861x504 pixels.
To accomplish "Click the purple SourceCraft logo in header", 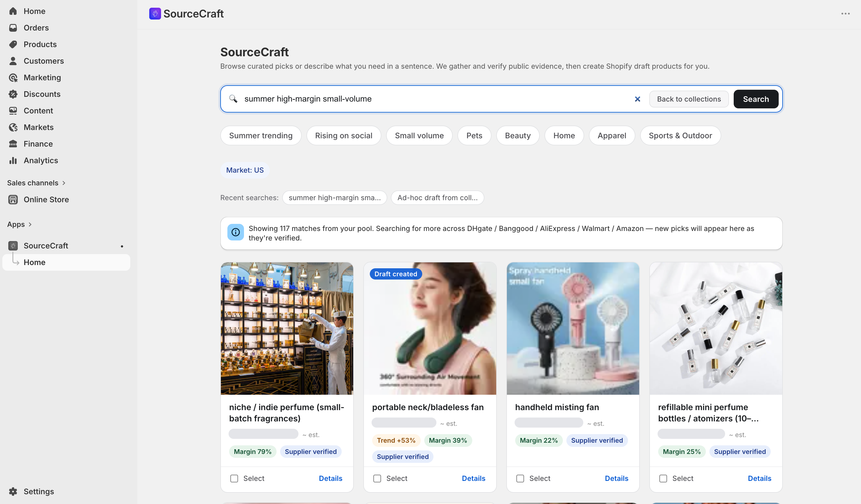I will coord(155,14).
